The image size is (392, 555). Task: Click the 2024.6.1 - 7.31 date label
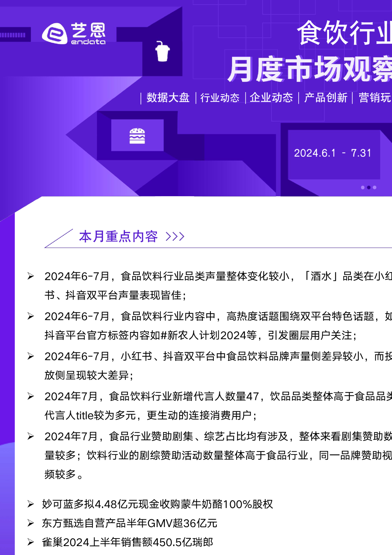coord(332,153)
